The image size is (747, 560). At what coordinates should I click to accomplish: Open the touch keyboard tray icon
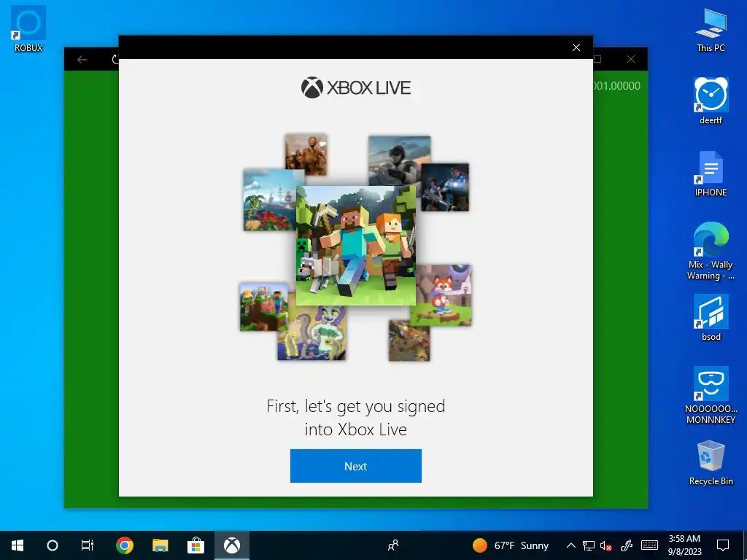pos(649,545)
